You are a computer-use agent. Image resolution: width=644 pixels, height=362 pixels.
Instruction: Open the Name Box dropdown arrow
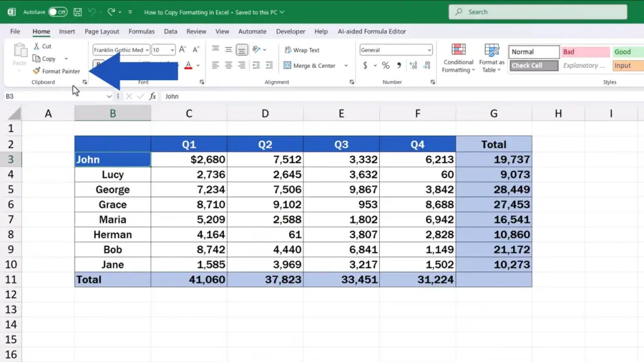tap(109, 96)
